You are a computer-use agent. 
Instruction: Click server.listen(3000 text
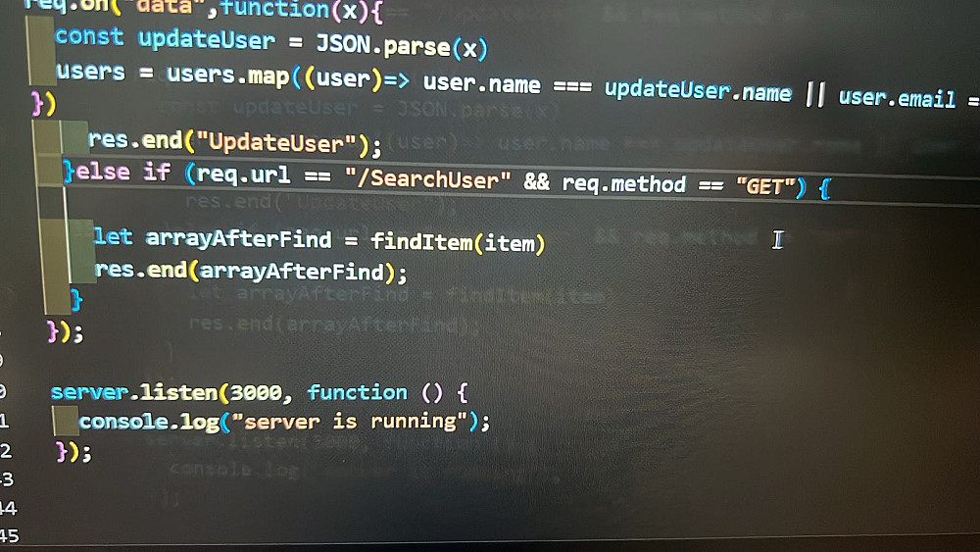167,392
